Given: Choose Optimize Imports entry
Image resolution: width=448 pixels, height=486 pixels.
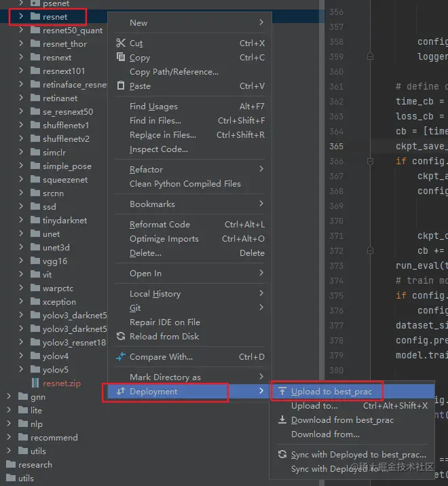Looking at the screenshot, I should tap(189, 239).
